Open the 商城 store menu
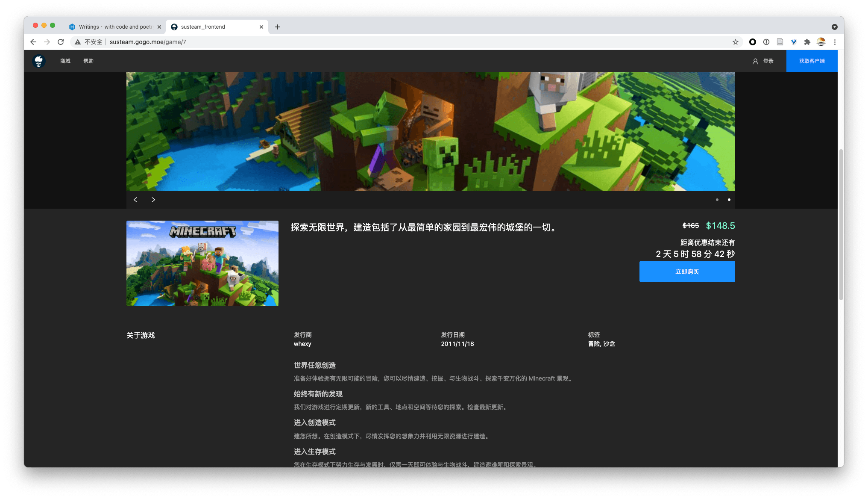868x499 pixels. (x=65, y=61)
